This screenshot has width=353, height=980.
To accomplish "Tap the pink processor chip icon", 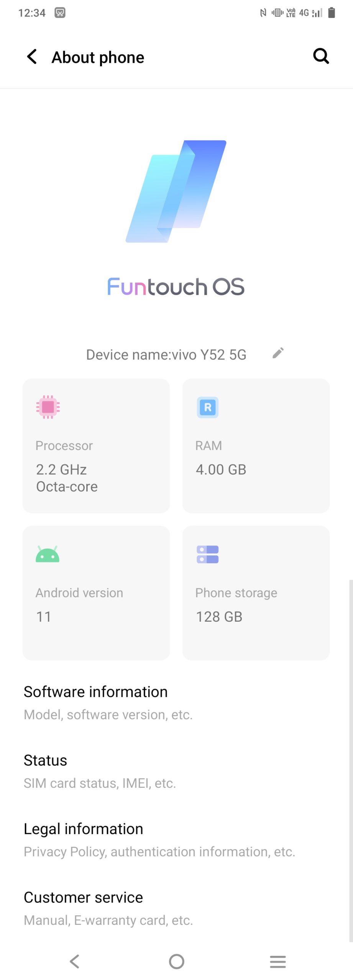I will click(48, 407).
